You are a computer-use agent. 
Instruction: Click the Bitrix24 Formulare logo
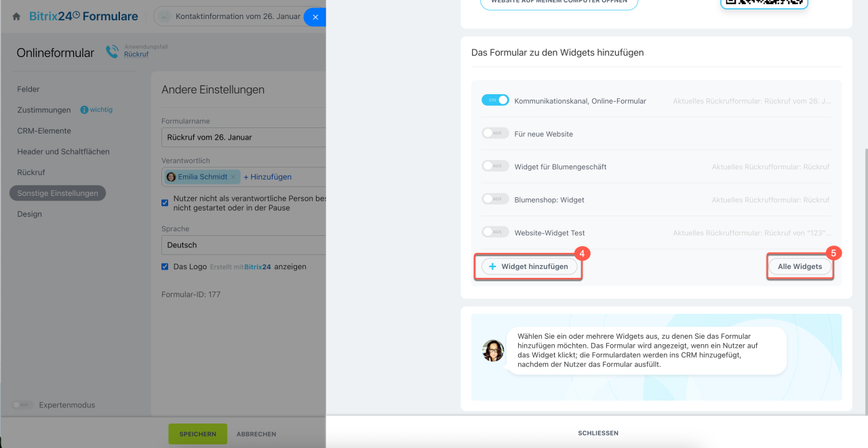click(x=83, y=16)
